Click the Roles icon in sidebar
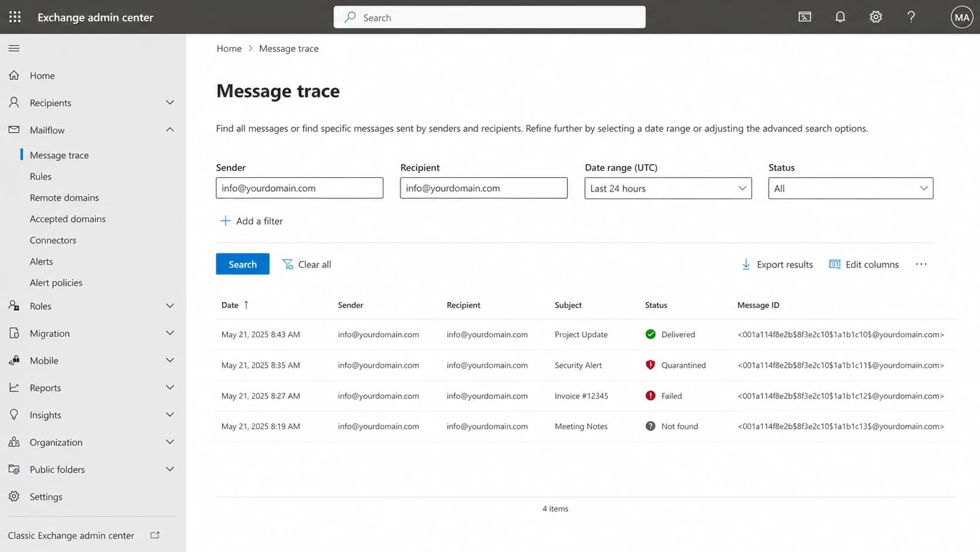This screenshot has width=980, height=552. [x=14, y=306]
